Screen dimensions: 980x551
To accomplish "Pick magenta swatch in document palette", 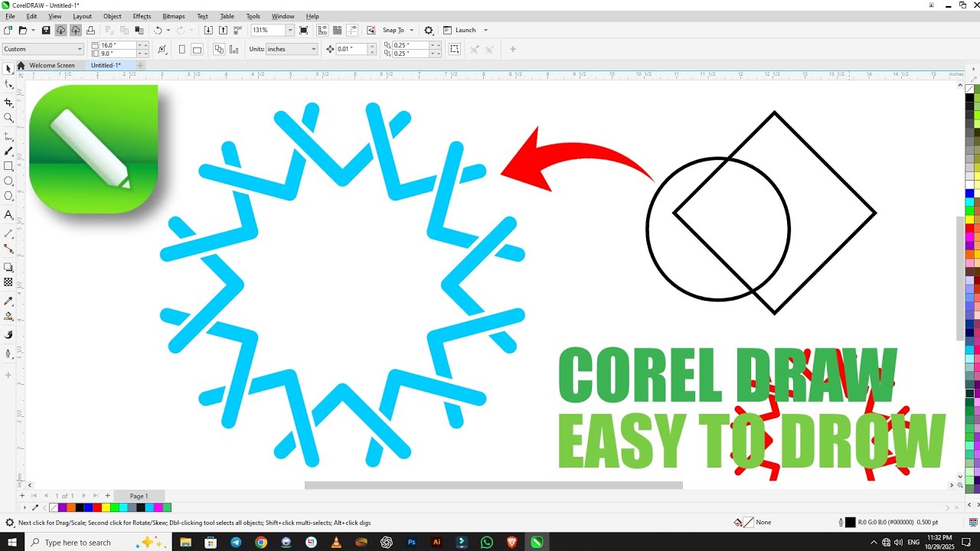I will (x=158, y=507).
